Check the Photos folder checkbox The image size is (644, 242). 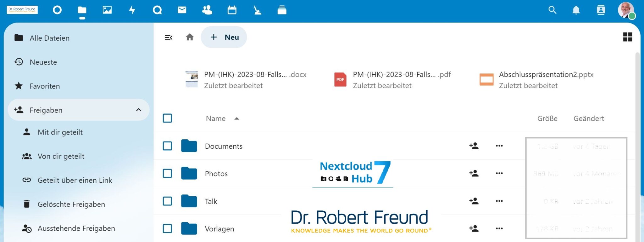pyautogui.click(x=167, y=173)
